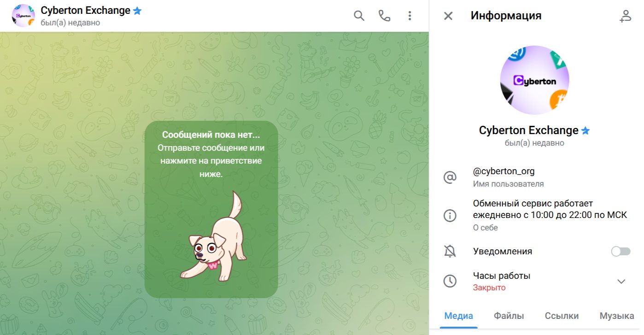Select the Музыка tab
Image resolution: width=644 pixels, height=335 pixels.
coord(616,316)
